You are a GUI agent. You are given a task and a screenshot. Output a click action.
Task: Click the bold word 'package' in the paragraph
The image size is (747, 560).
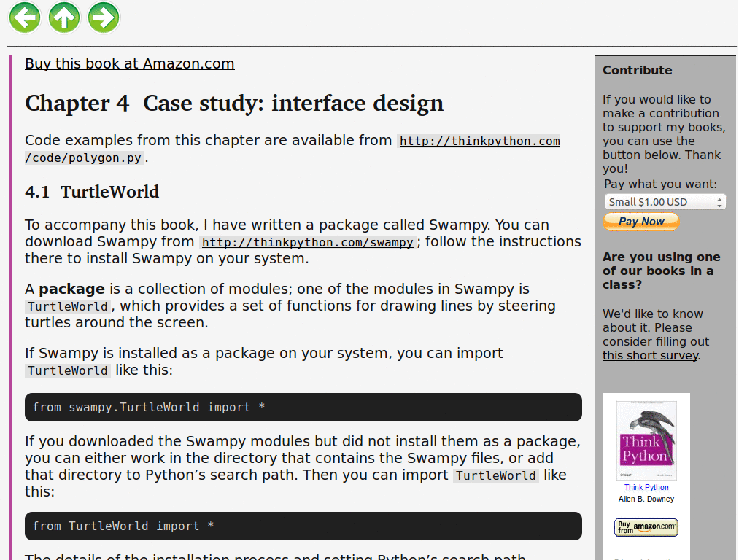pyautogui.click(x=71, y=289)
